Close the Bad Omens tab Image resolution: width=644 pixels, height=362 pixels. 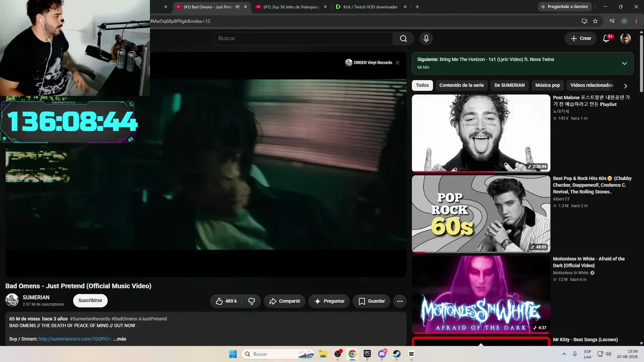pos(246,7)
